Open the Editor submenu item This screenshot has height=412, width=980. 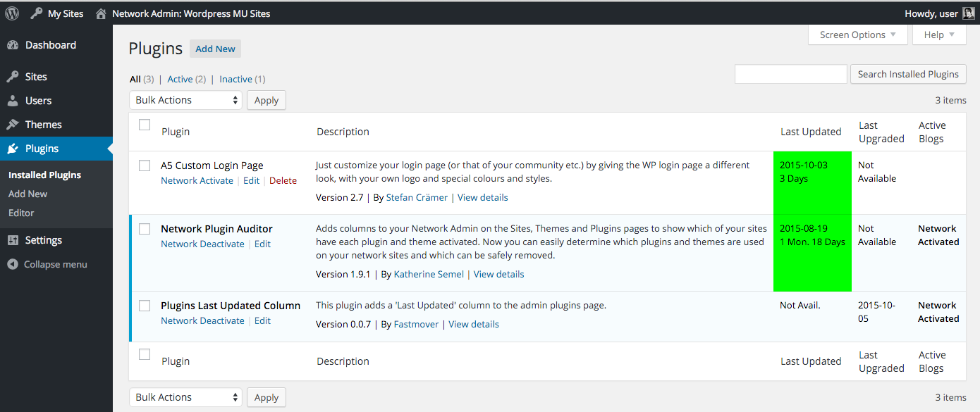pyautogui.click(x=21, y=213)
